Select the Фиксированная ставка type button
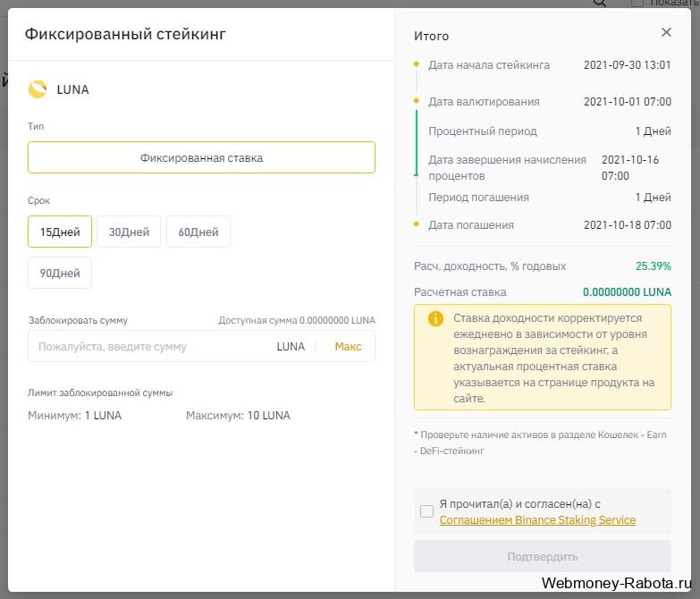700x599 pixels. (201, 157)
